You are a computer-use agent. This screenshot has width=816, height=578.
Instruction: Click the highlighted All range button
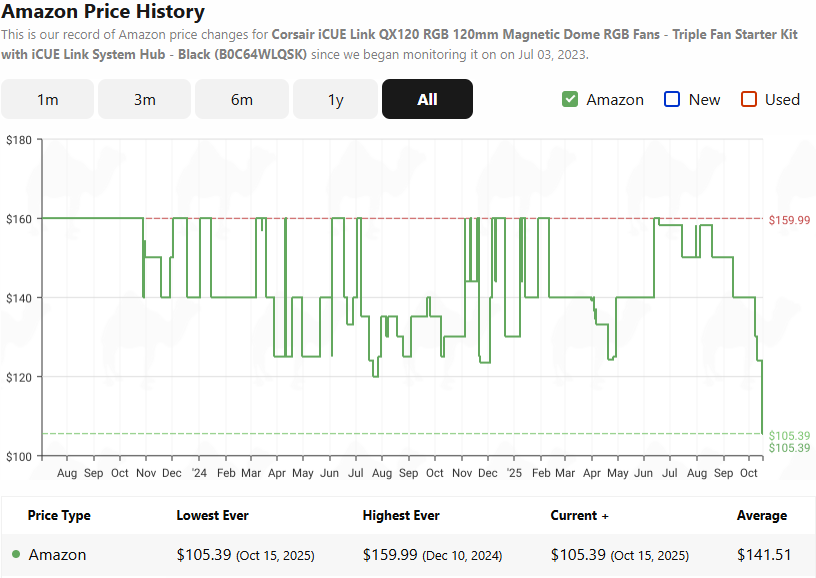click(x=427, y=99)
